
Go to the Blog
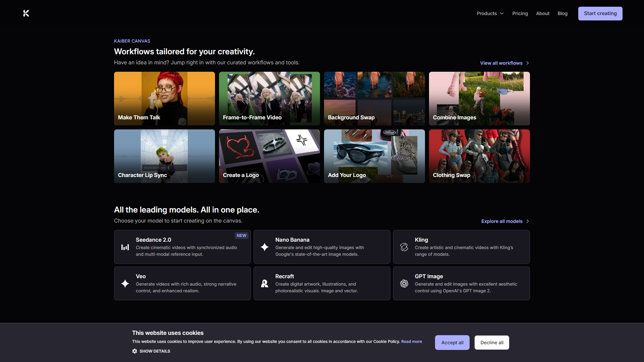click(562, 13)
